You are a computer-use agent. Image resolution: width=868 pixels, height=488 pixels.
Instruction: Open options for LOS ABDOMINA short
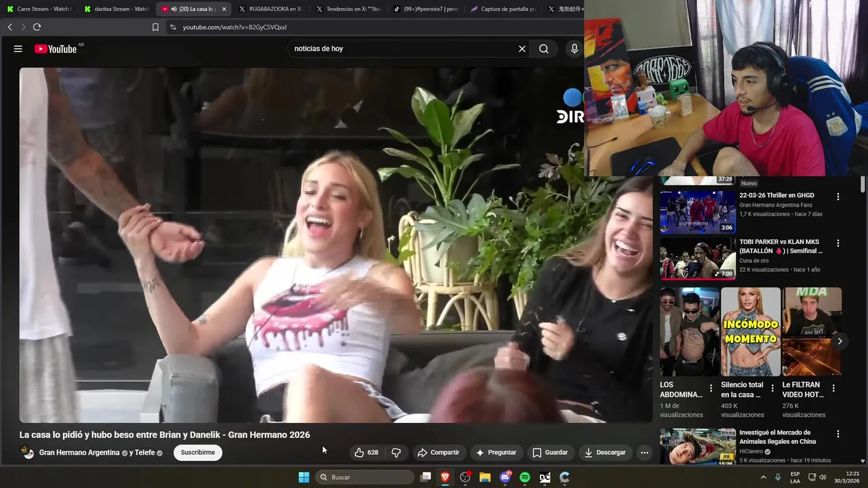click(711, 388)
